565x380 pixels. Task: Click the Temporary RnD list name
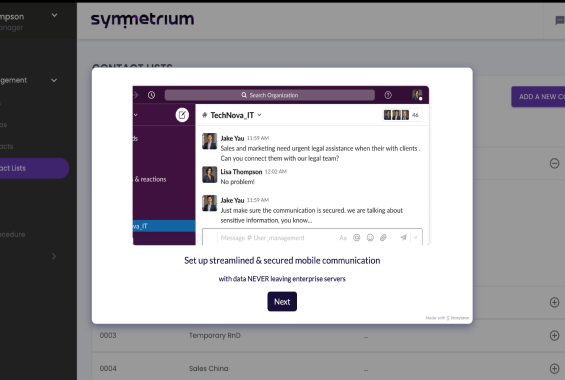coord(215,335)
